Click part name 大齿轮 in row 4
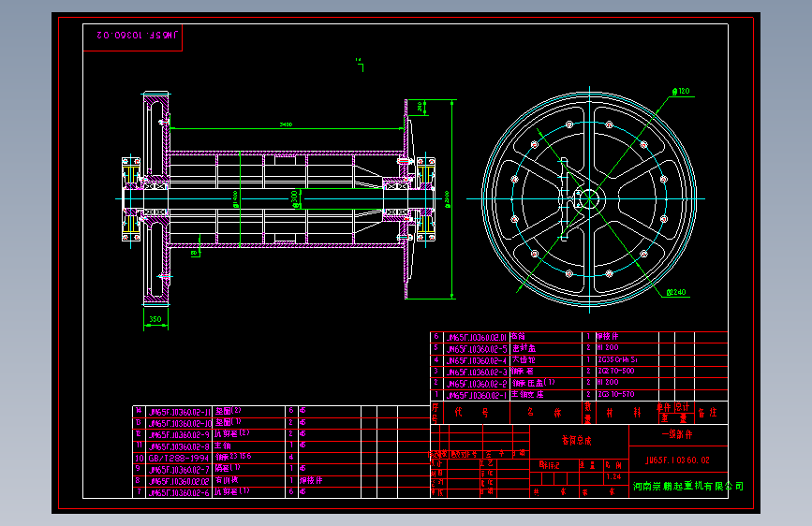The image size is (812, 526). click(524, 359)
